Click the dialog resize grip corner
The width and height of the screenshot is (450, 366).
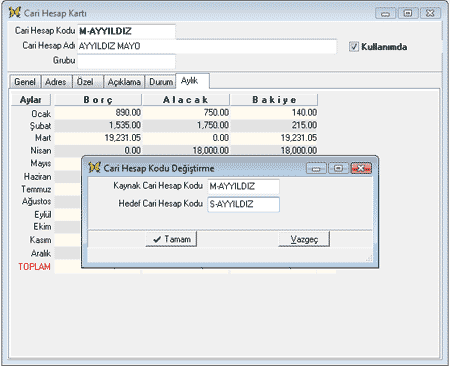[x=369, y=258]
